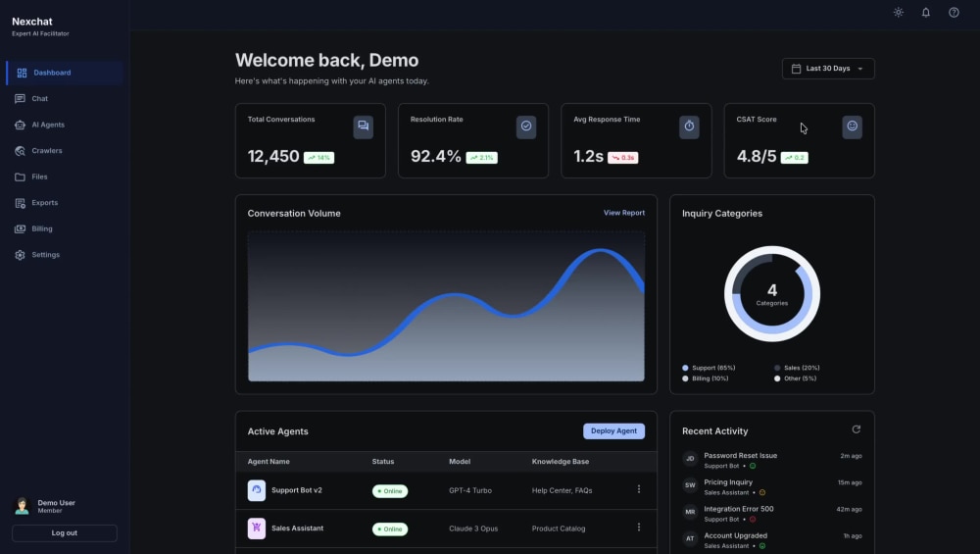Open the Chat menu item
The width and height of the screenshot is (980, 554).
point(65,99)
